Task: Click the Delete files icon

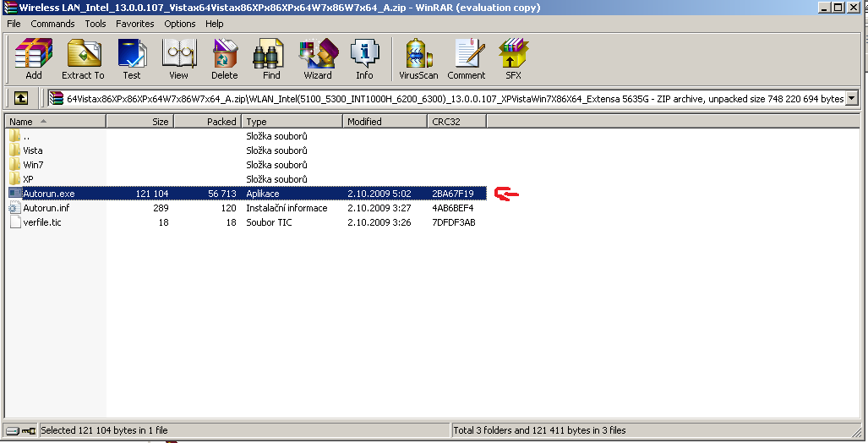Action: tap(224, 59)
